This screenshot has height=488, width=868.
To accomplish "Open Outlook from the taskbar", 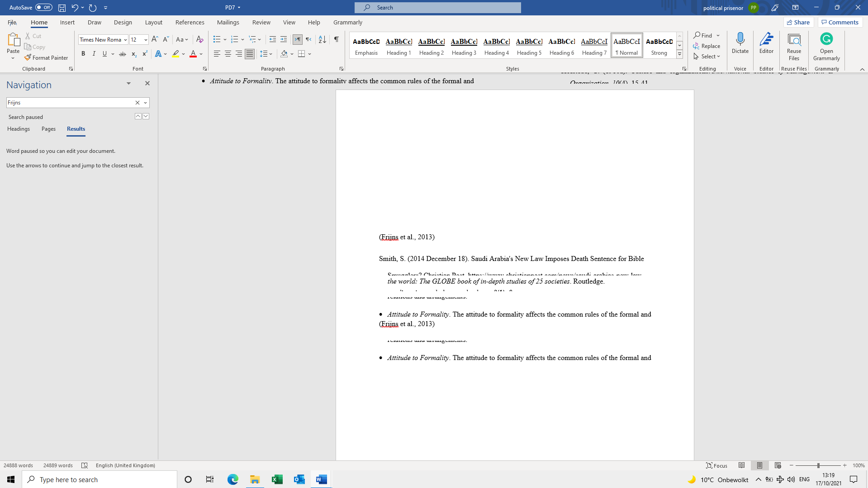I will (x=299, y=479).
